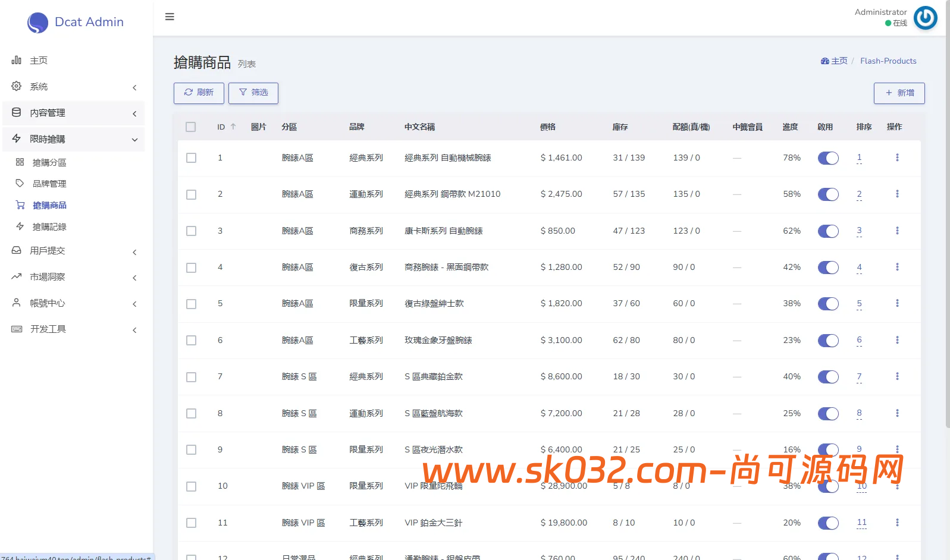Open actions menu for row ID 8

tap(897, 413)
